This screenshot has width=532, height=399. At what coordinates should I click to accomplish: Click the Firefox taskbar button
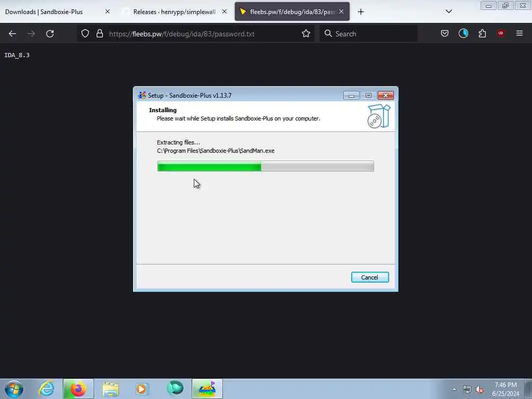(x=78, y=389)
